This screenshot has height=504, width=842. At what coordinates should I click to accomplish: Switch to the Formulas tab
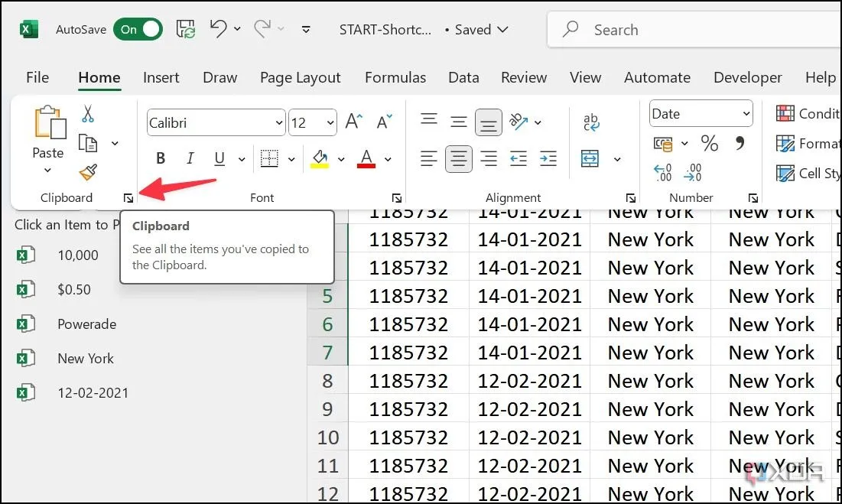point(395,77)
